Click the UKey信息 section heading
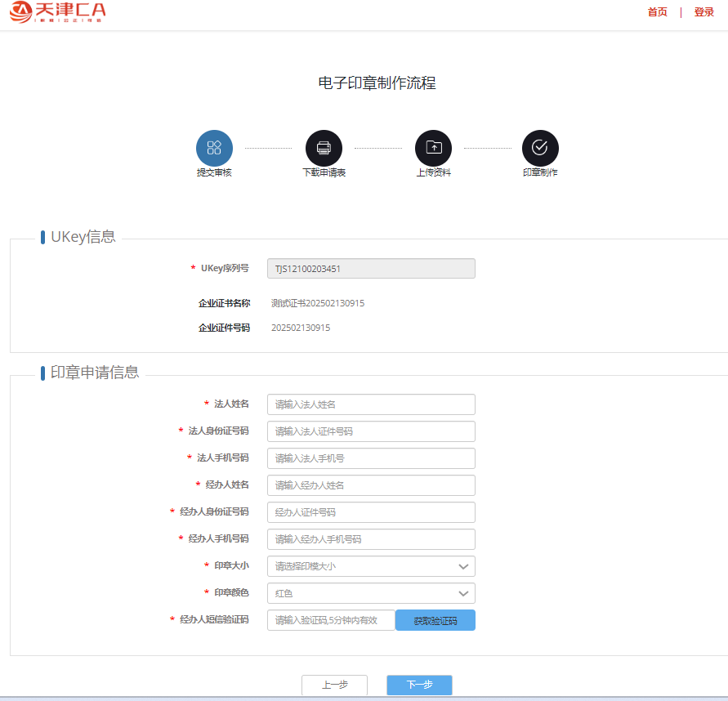Viewport: 728px width, 701px height. click(83, 237)
